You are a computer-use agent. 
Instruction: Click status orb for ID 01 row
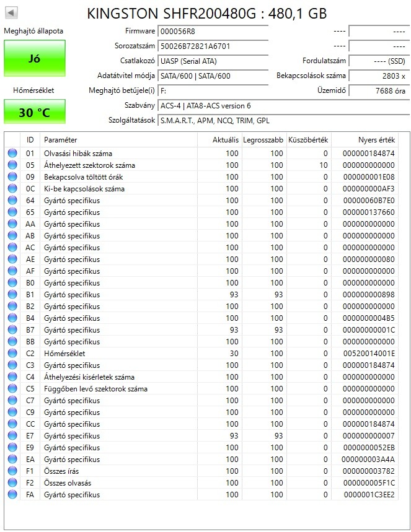(x=12, y=153)
